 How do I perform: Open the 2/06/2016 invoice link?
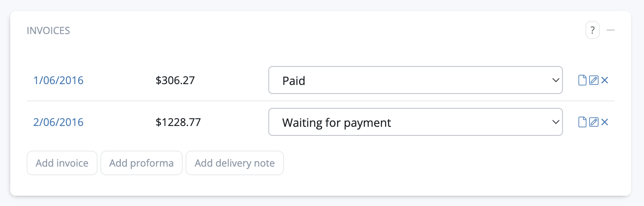coord(58,122)
